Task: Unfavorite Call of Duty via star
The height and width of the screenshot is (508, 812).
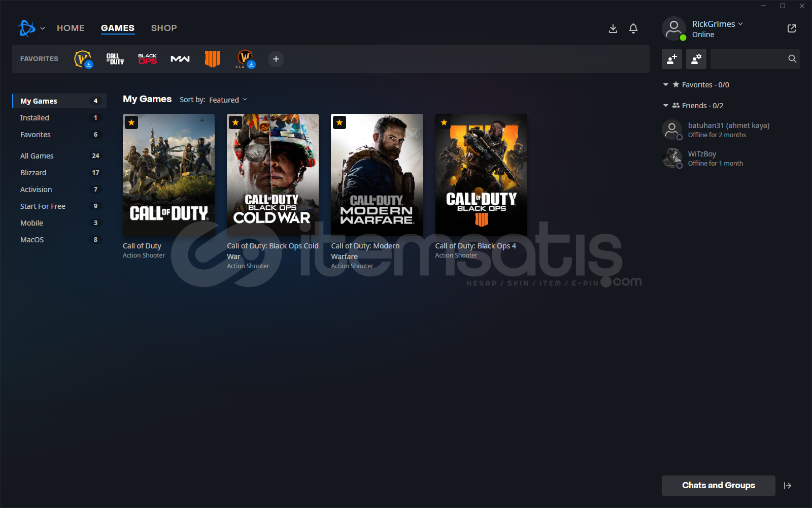Action: point(131,122)
